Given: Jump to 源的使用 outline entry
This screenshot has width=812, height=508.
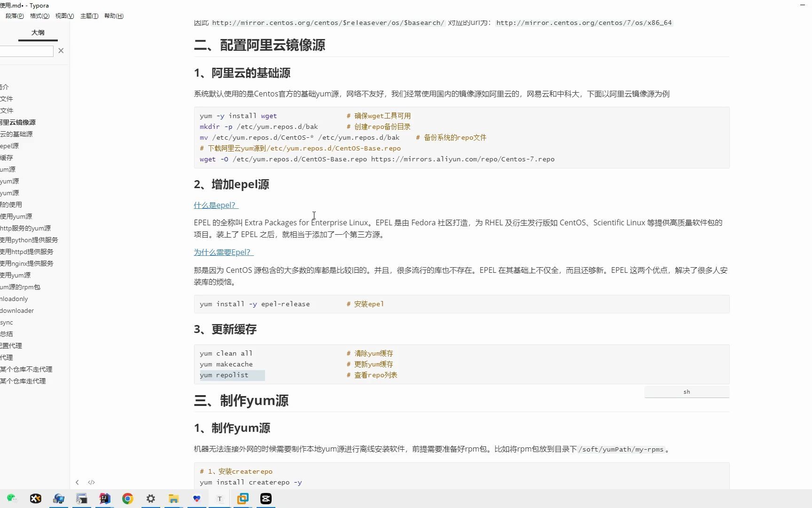Looking at the screenshot, I should click(x=11, y=205).
